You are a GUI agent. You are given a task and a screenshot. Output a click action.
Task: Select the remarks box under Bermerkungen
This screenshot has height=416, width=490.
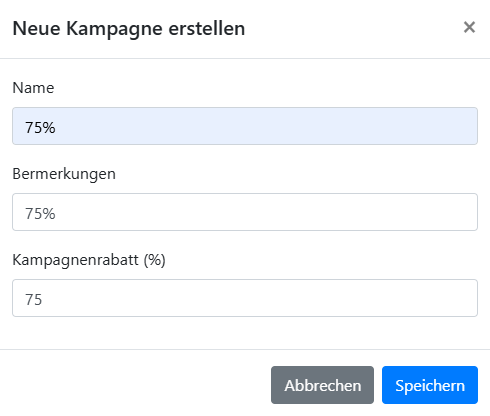click(245, 212)
